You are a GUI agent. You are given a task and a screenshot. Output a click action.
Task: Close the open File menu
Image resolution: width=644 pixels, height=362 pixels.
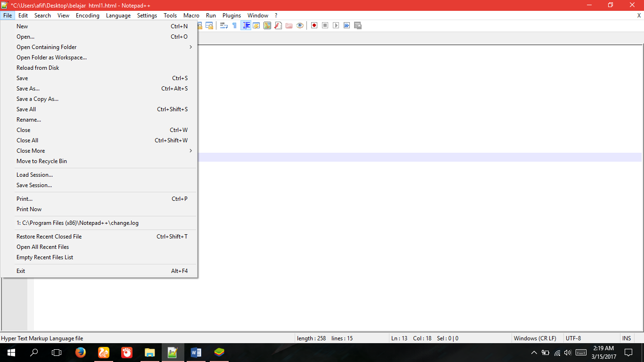click(8, 16)
